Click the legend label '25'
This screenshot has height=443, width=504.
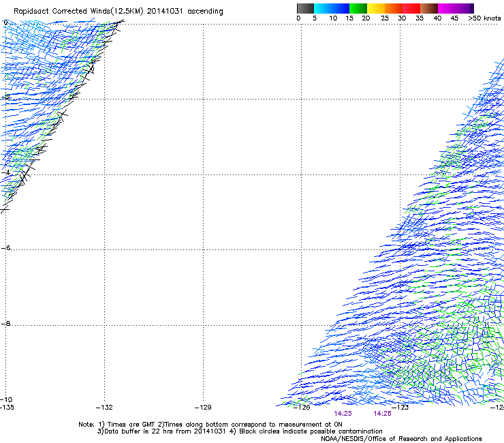click(x=385, y=18)
